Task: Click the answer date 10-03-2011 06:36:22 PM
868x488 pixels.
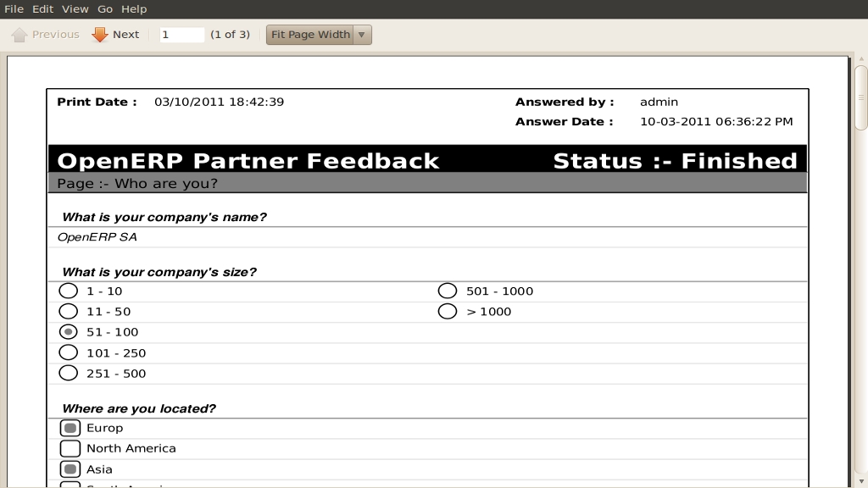Action: click(x=716, y=122)
